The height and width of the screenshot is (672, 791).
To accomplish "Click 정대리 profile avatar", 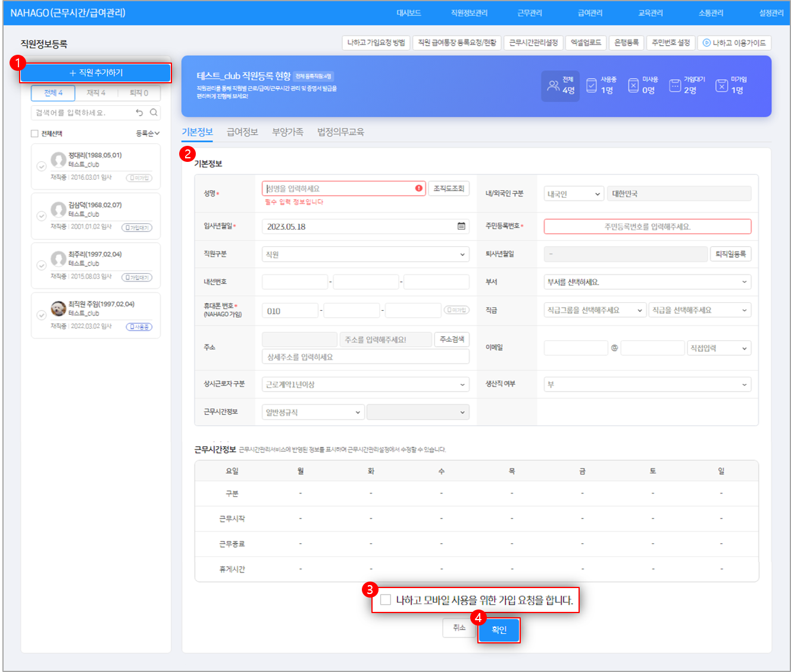I will (x=58, y=160).
